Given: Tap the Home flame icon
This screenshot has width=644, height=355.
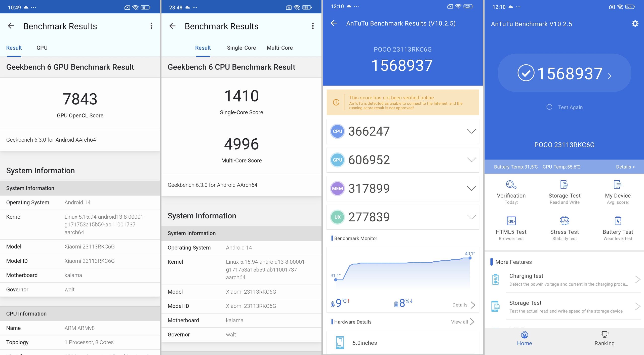Looking at the screenshot, I should tap(525, 335).
